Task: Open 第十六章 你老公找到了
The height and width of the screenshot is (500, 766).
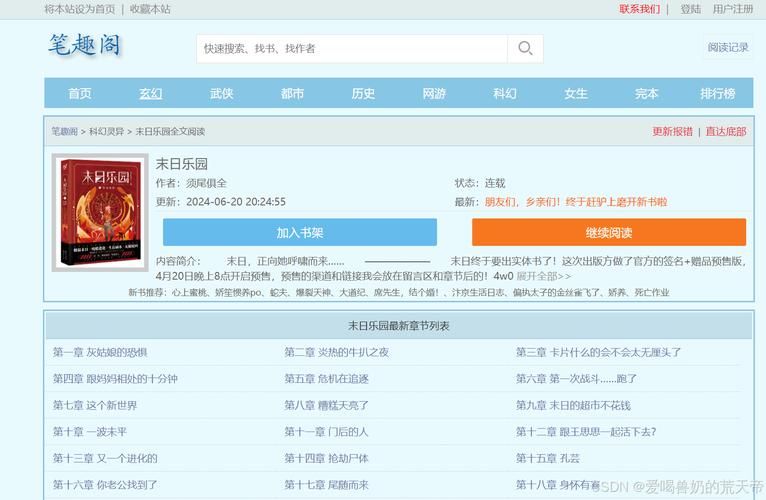Action: [x=105, y=485]
